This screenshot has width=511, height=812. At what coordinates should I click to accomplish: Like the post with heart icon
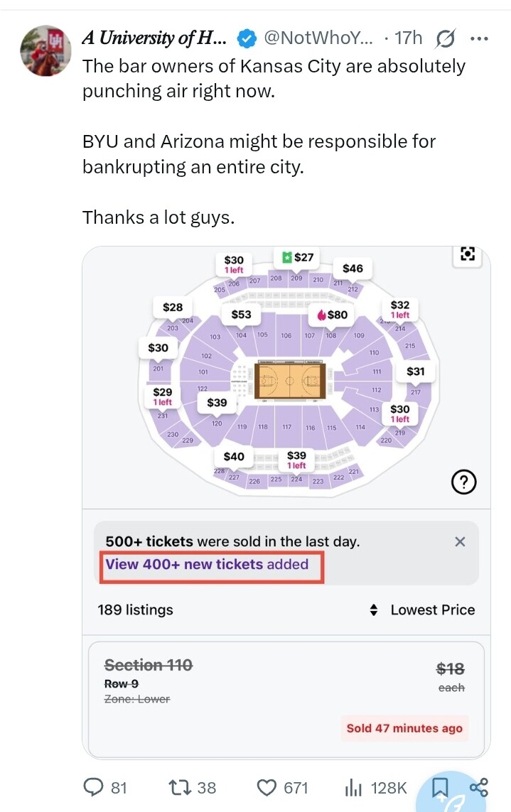(x=267, y=787)
